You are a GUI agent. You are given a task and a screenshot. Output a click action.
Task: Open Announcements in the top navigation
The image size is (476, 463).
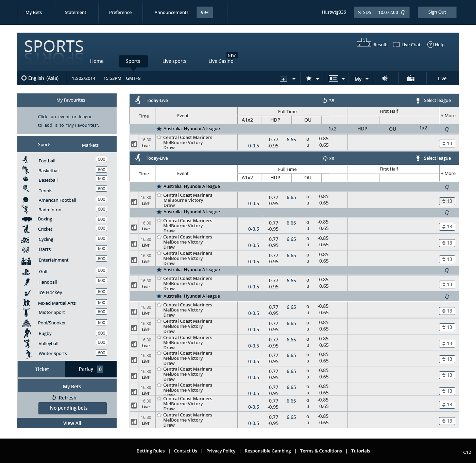pyautogui.click(x=171, y=12)
